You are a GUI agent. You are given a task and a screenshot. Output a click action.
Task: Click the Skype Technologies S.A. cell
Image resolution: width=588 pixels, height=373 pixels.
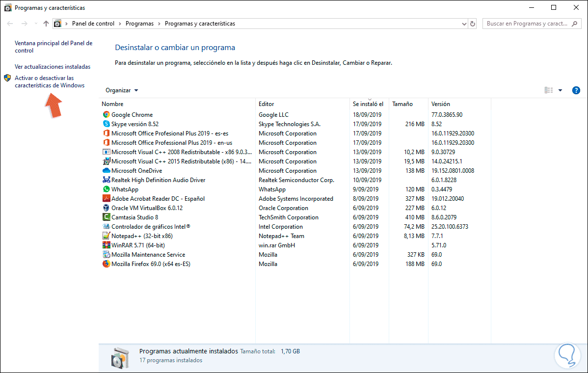point(290,124)
